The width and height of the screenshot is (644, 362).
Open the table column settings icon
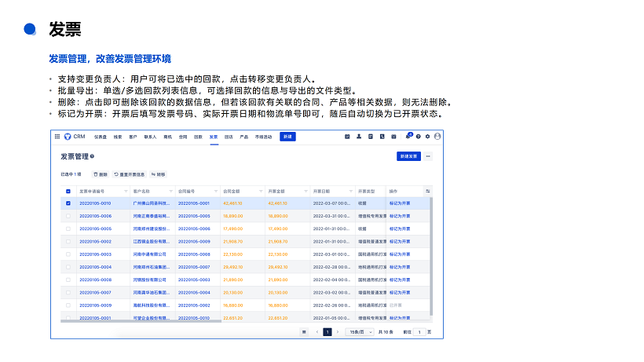(427, 192)
